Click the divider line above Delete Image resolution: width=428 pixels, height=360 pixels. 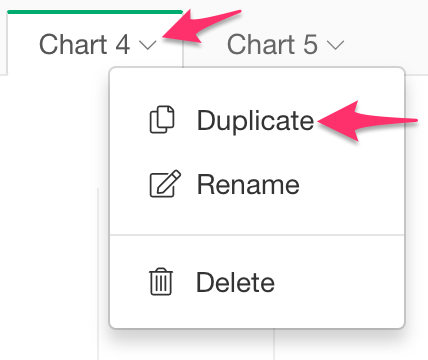pyautogui.click(x=257, y=235)
